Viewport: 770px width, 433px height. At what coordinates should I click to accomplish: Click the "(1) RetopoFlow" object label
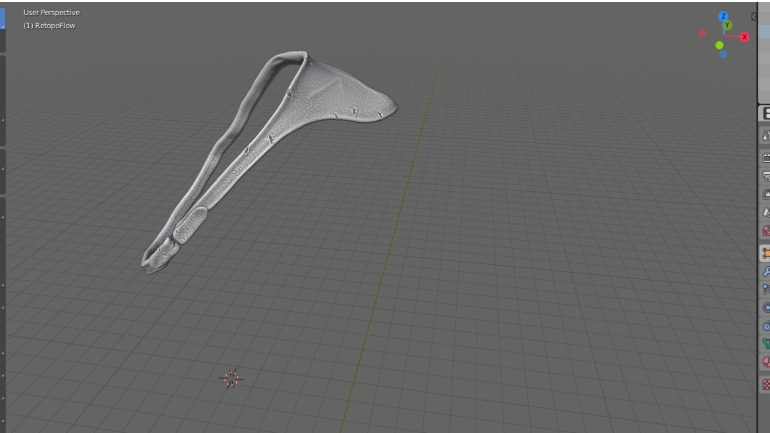click(x=49, y=26)
